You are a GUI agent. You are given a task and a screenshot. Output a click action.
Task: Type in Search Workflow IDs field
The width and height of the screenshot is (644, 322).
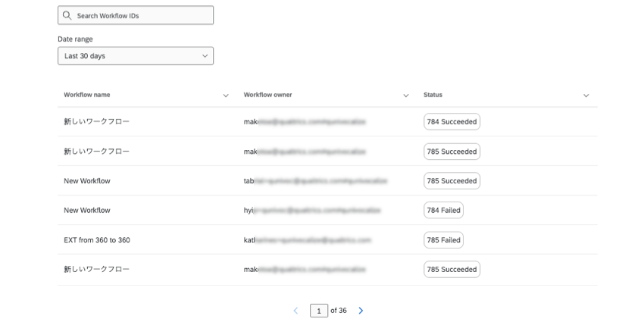(x=140, y=15)
